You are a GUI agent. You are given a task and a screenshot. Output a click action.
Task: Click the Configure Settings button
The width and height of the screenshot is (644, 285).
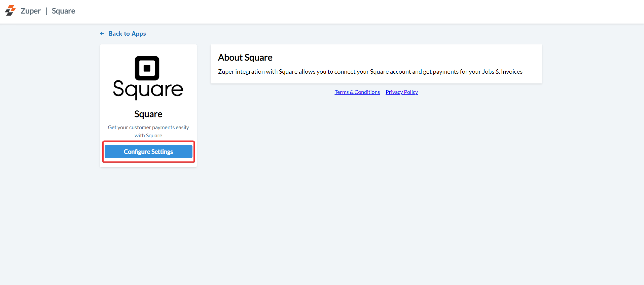pos(148,152)
